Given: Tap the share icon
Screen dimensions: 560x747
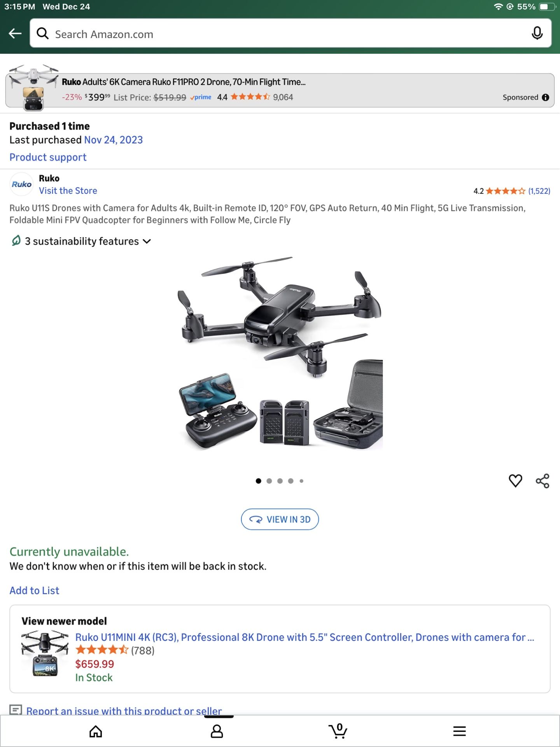Looking at the screenshot, I should point(542,481).
